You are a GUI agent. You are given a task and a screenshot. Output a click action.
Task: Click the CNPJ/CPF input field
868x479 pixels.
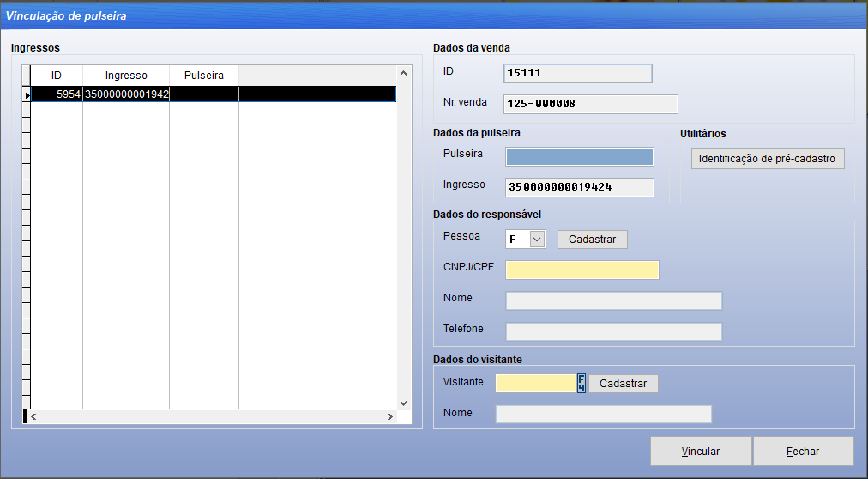pos(582,270)
